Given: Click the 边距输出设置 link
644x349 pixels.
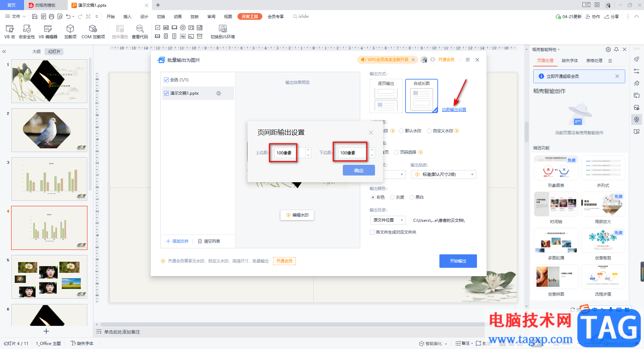Looking at the screenshot, I should tap(454, 110).
